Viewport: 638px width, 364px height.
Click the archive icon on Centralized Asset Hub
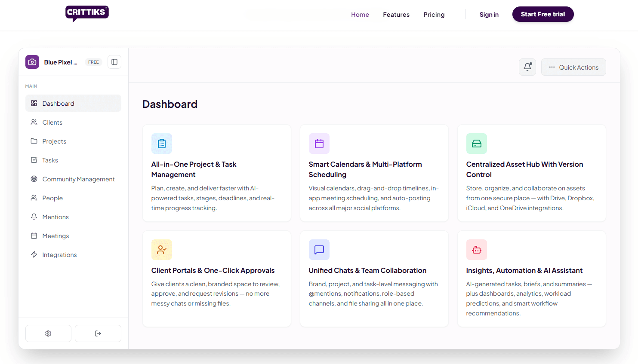click(x=477, y=144)
